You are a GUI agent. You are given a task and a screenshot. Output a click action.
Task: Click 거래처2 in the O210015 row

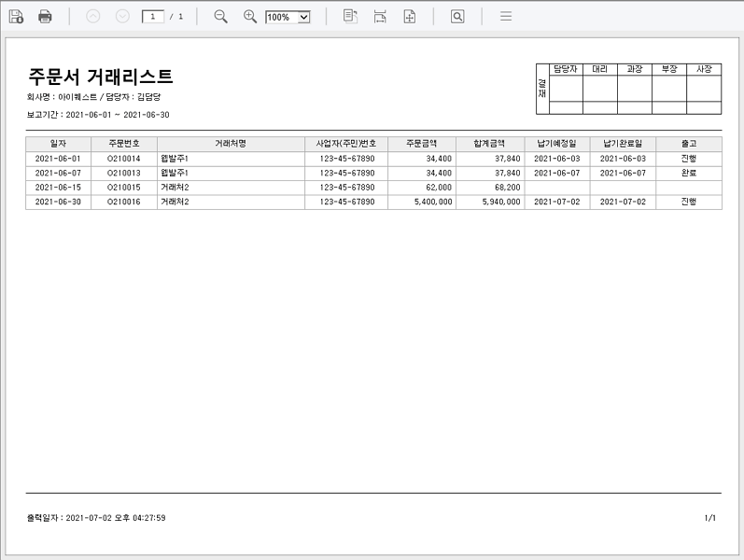point(231,188)
